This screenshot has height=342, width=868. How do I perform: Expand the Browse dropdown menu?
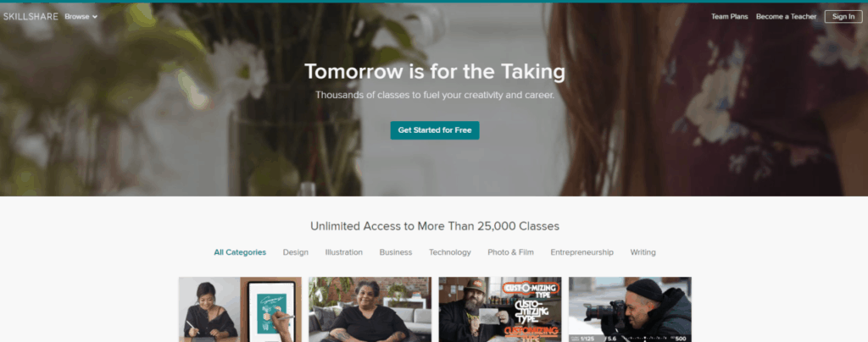[81, 17]
